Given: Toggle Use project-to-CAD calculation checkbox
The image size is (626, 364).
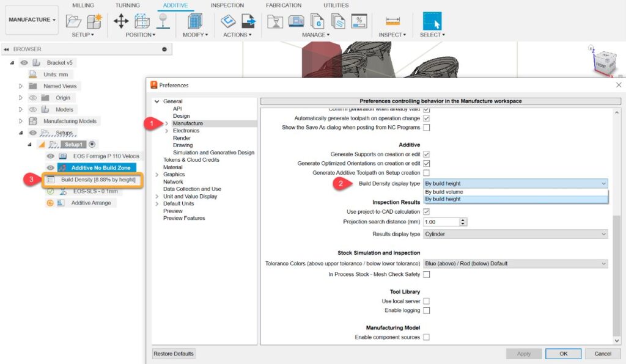Looking at the screenshot, I should [426, 212].
